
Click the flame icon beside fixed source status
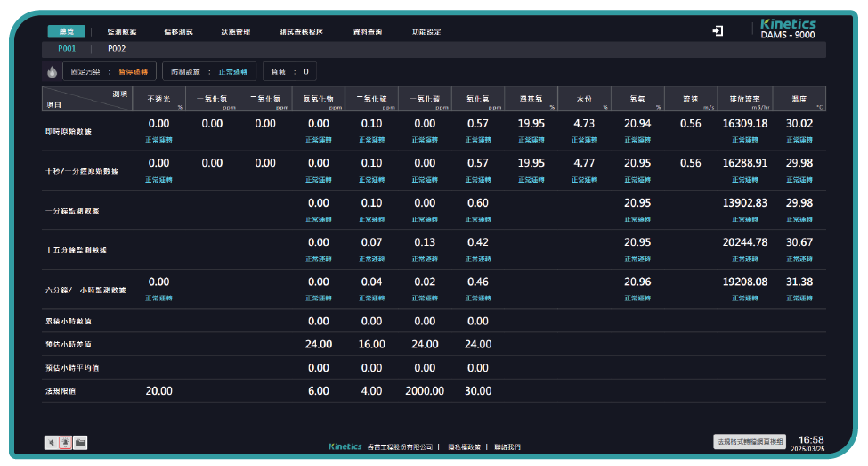(52, 72)
